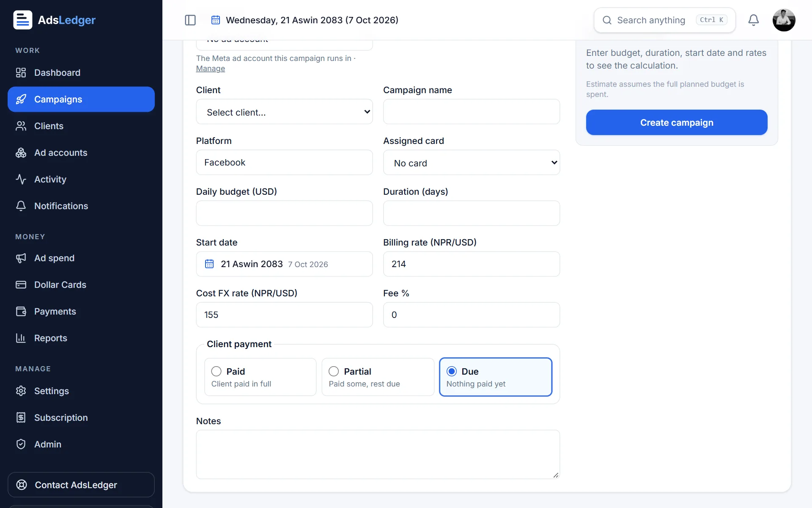Click Contact AdsLedger button
This screenshot has height=508, width=812.
point(81,485)
